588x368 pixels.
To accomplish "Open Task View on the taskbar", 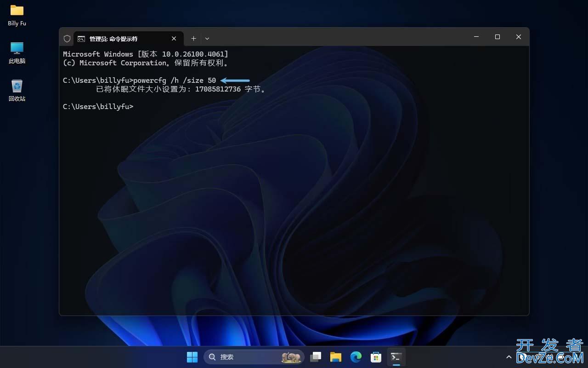I will pyautogui.click(x=316, y=357).
